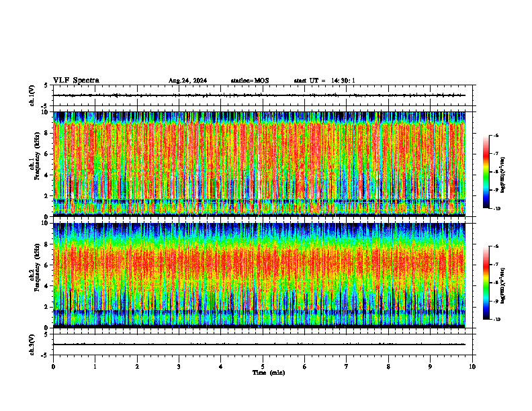Click the "VLF Spectra" title text
The height and width of the screenshot is (411, 532).
coord(76,81)
